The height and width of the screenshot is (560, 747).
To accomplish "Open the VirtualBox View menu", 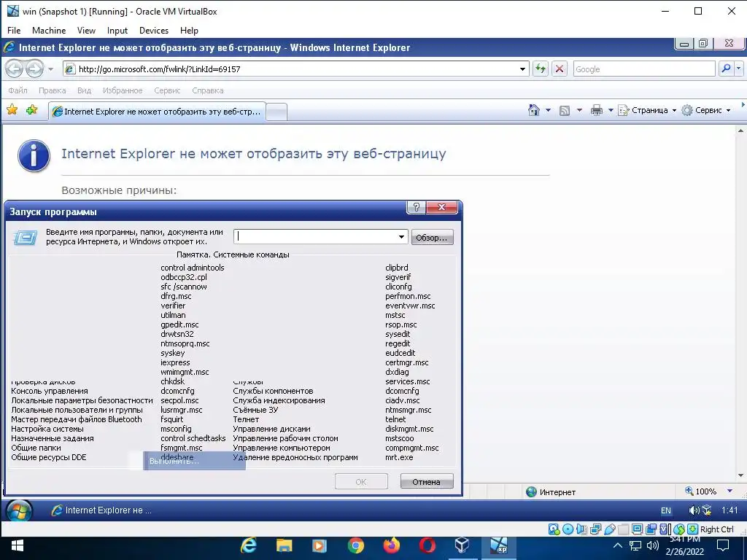I will tap(86, 31).
